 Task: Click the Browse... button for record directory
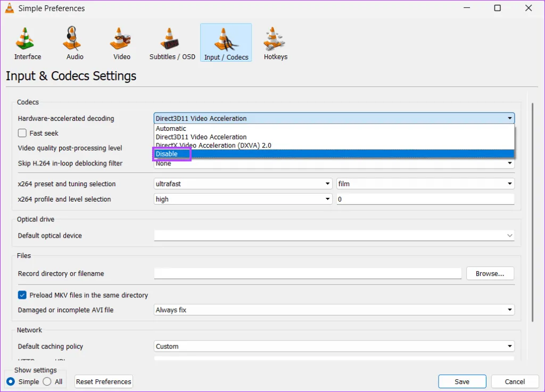tap(490, 273)
